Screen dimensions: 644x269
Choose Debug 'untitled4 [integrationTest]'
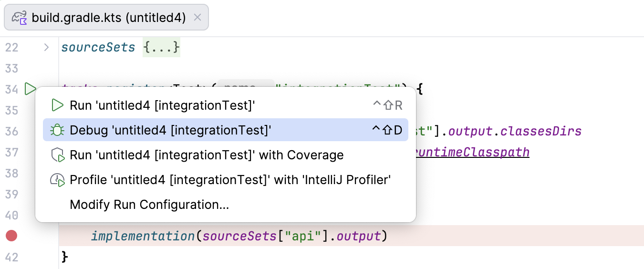(226, 130)
